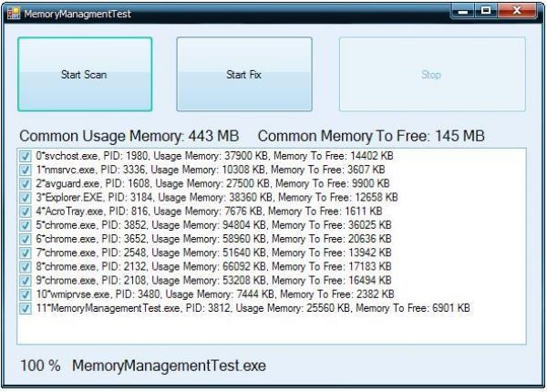Uncheck chrome.exe PID 3852 checkbox

click(x=25, y=224)
